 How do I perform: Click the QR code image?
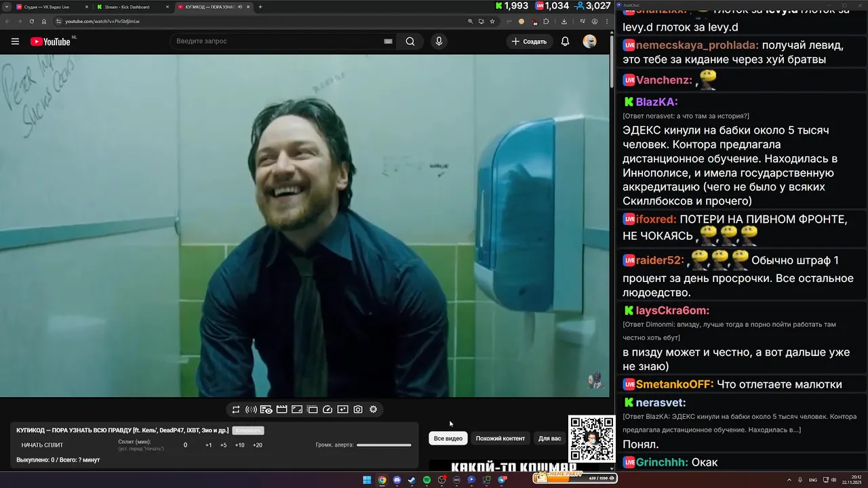click(591, 439)
